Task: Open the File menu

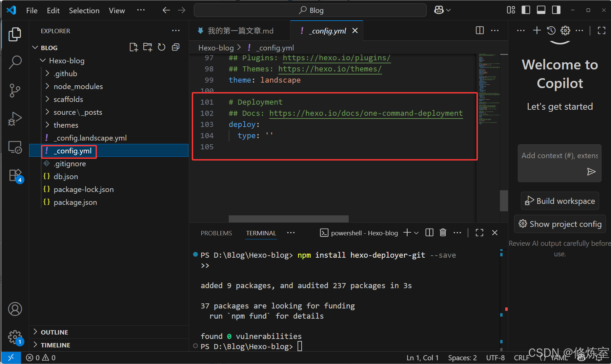Action: point(32,10)
